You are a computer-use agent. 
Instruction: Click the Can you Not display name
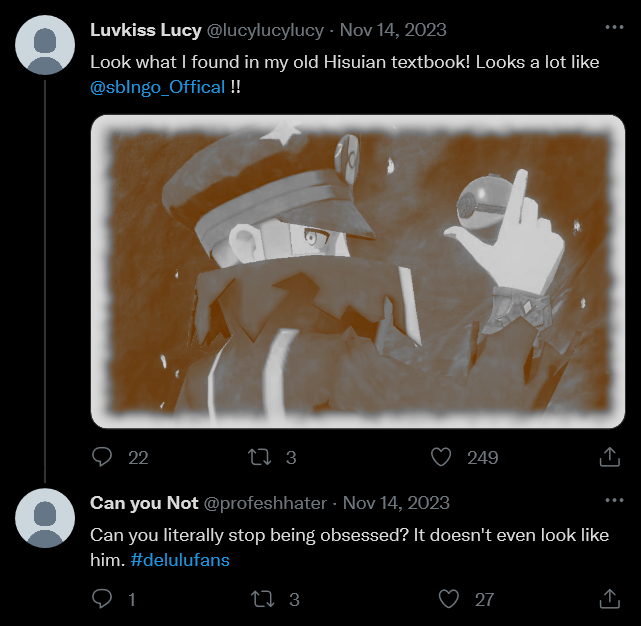click(144, 502)
